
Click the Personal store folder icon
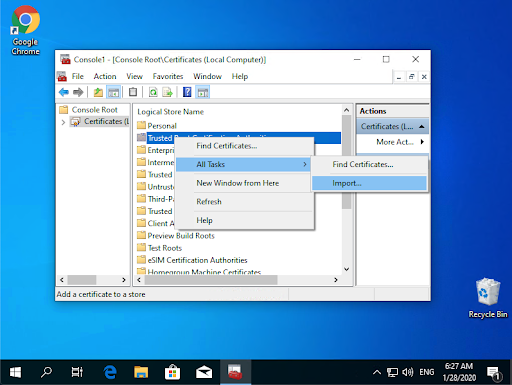click(142, 125)
